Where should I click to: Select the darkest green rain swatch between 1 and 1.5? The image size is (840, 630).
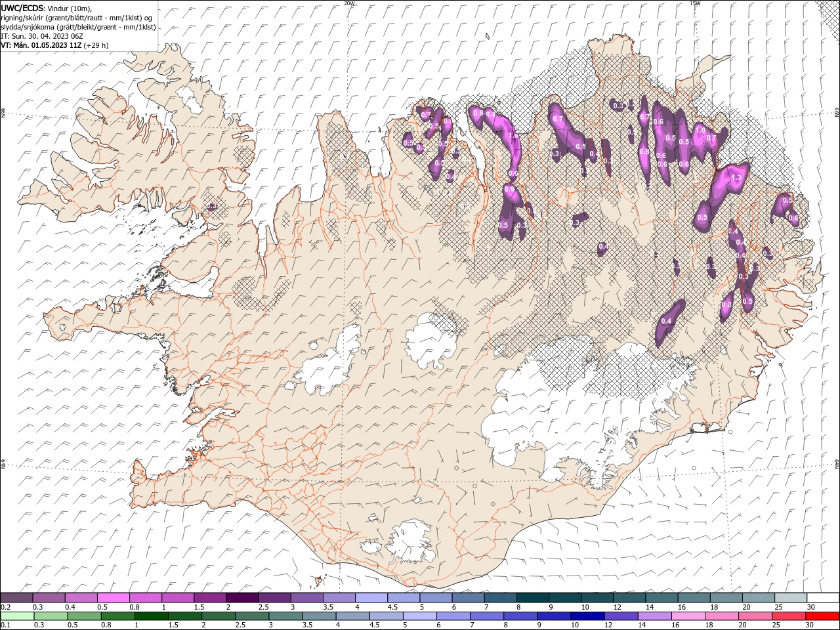tap(152, 616)
